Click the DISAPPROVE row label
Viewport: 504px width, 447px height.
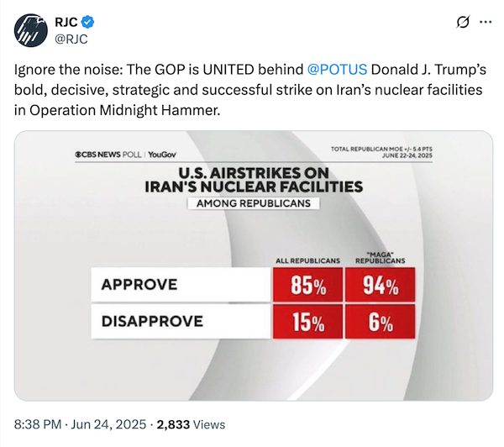[x=153, y=321]
